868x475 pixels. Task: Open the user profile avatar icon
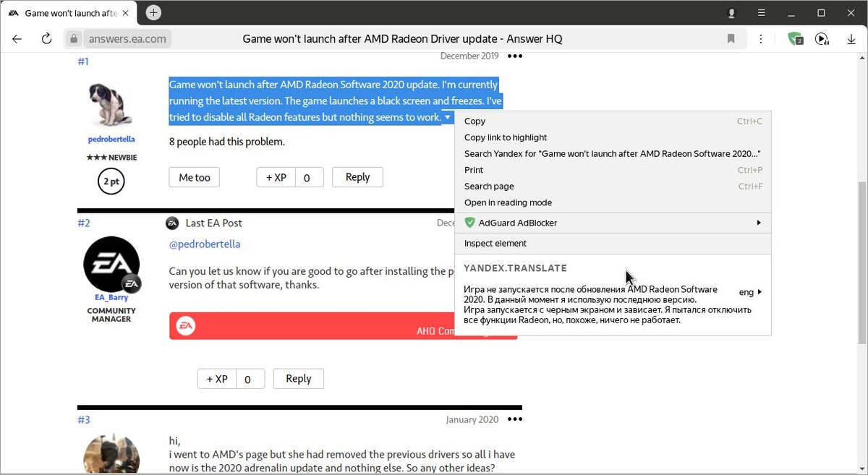click(x=731, y=13)
